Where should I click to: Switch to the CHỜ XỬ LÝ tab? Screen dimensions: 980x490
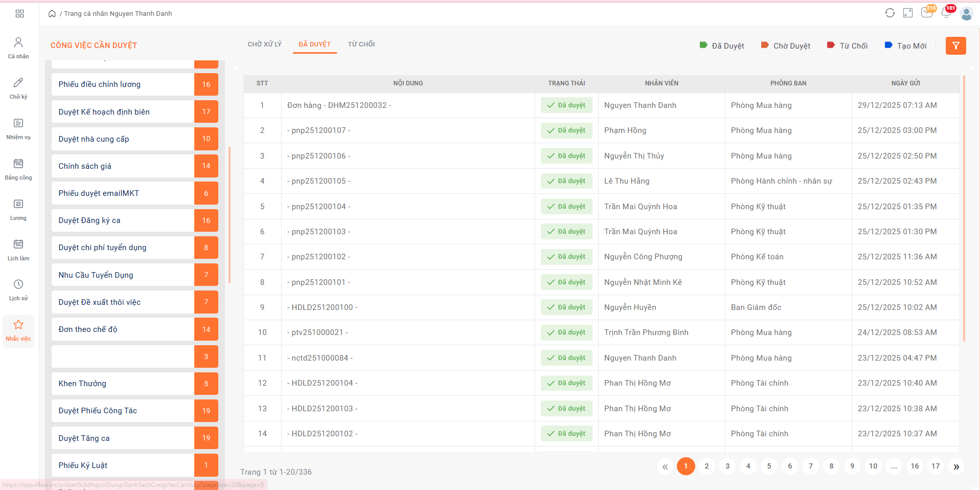264,44
